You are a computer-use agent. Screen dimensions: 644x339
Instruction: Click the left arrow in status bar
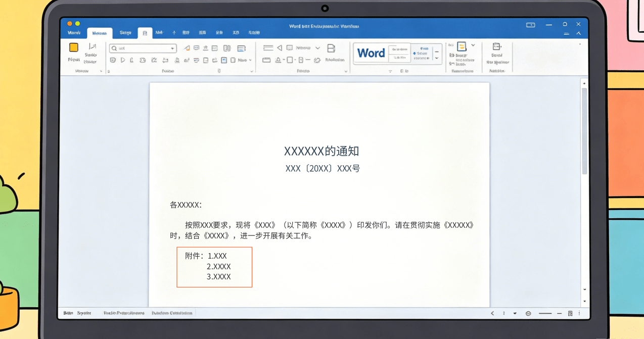point(492,313)
